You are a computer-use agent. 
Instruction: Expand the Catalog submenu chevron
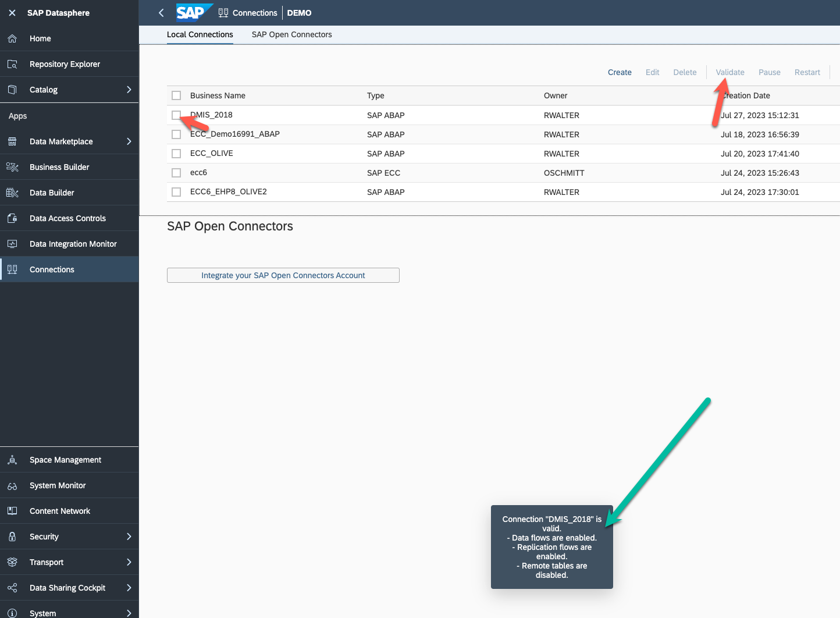pos(129,90)
